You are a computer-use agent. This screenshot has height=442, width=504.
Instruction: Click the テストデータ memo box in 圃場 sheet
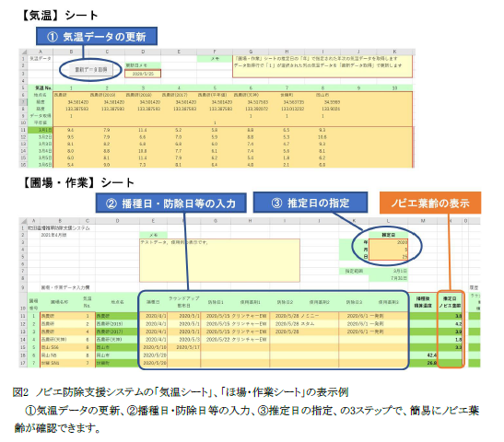click(219, 261)
